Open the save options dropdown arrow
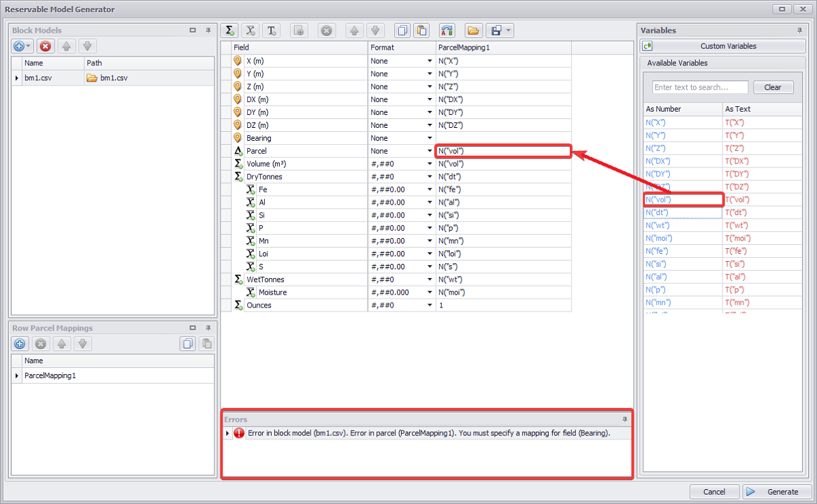Viewport: 817px width, 504px height. pos(508,31)
